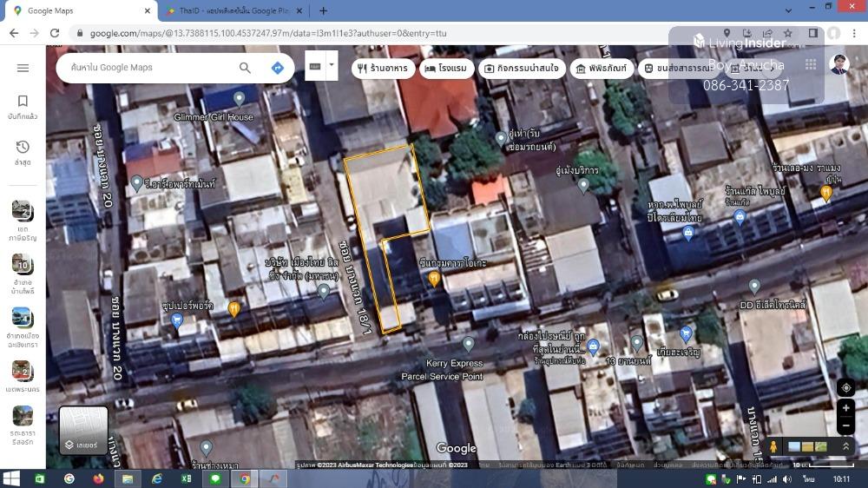Expand the imagery strip with double chevron
The width and height of the screenshot is (868, 488).
click(x=845, y=446)
